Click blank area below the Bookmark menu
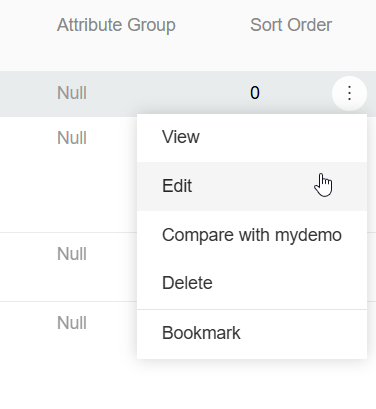The image size is (376, 409). coord(252,383)
